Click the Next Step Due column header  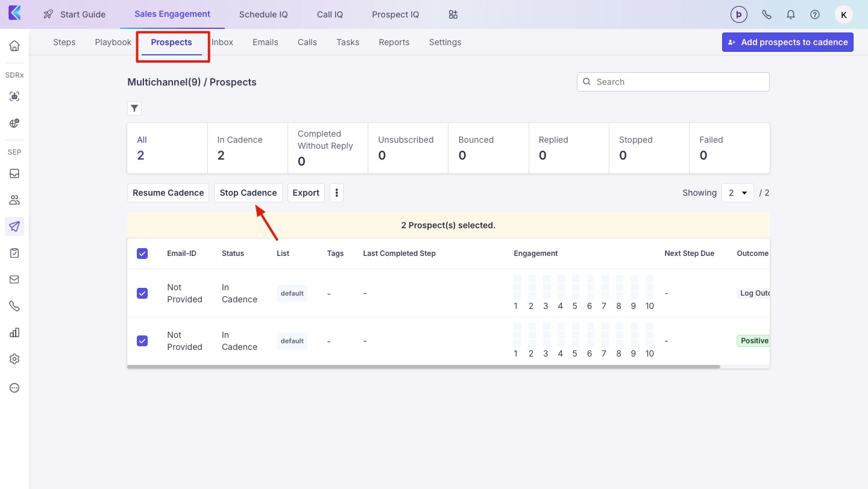[x=690, y=254]
